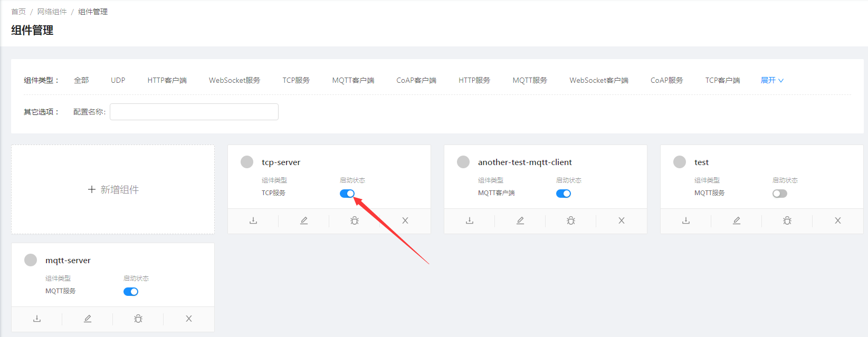Turn off mqtt-server startup switch
Viewport: 868px width, 337px height.
(131, 292)
